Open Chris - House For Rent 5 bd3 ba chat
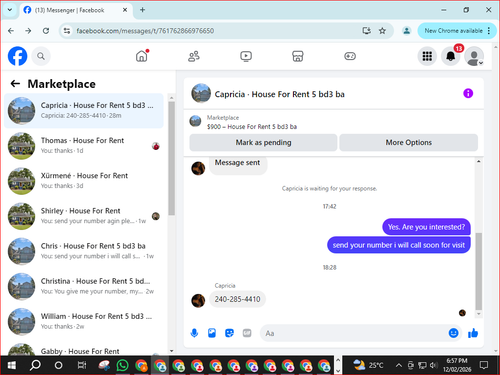Screen dimensions: 500x375 (84, 251)
